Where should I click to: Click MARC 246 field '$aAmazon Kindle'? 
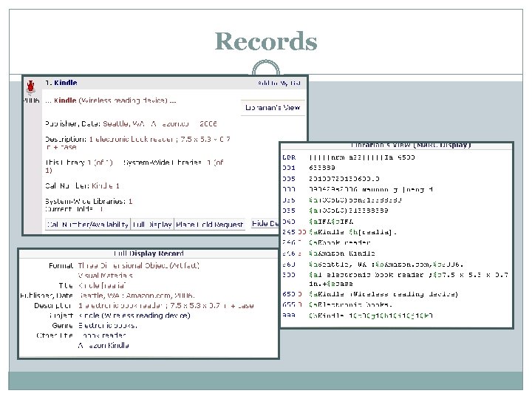[342, 253]
